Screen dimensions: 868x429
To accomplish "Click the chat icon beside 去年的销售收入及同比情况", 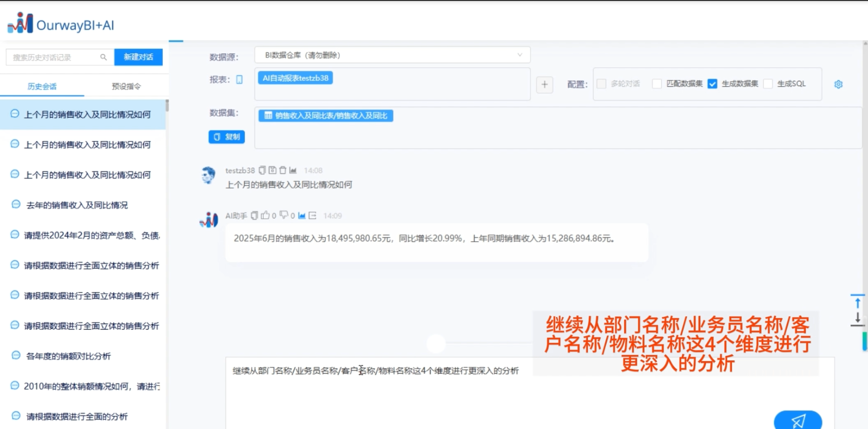I will pyautogui.click(x=16, y=204).
